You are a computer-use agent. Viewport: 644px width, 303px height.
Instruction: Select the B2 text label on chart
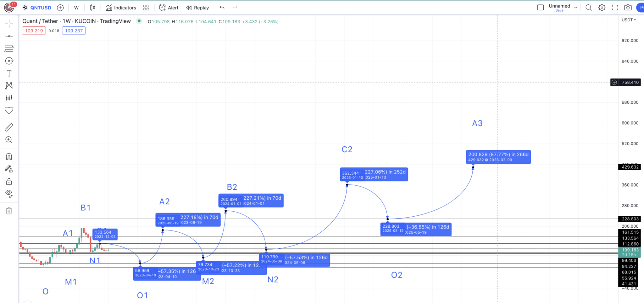click(232, 187)
